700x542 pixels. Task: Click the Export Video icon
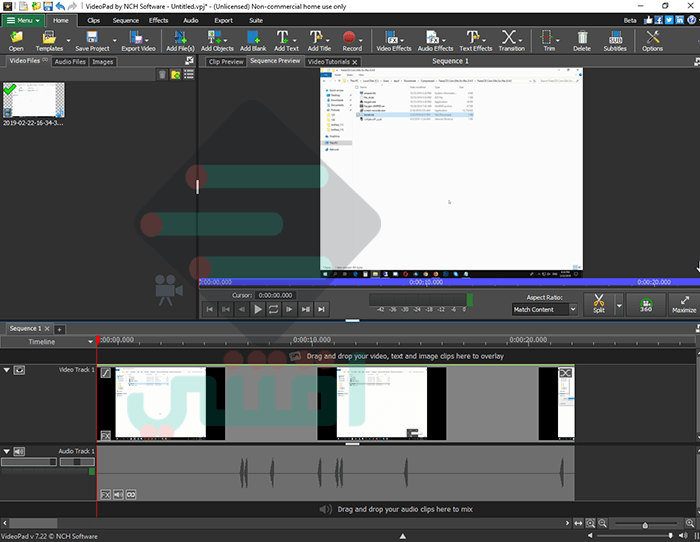(x=138, y=41)
